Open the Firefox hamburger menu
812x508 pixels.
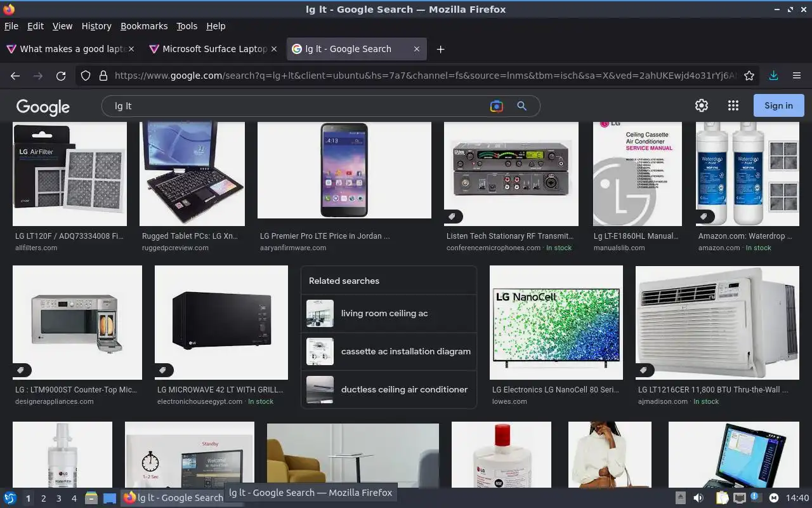(x=797, y=76)
